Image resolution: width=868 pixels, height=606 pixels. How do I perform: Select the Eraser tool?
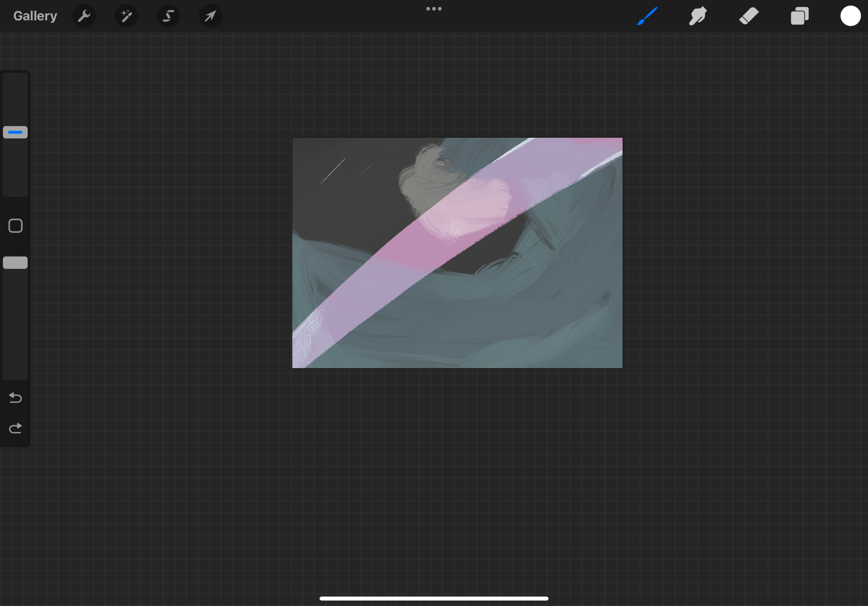point(748,16)
